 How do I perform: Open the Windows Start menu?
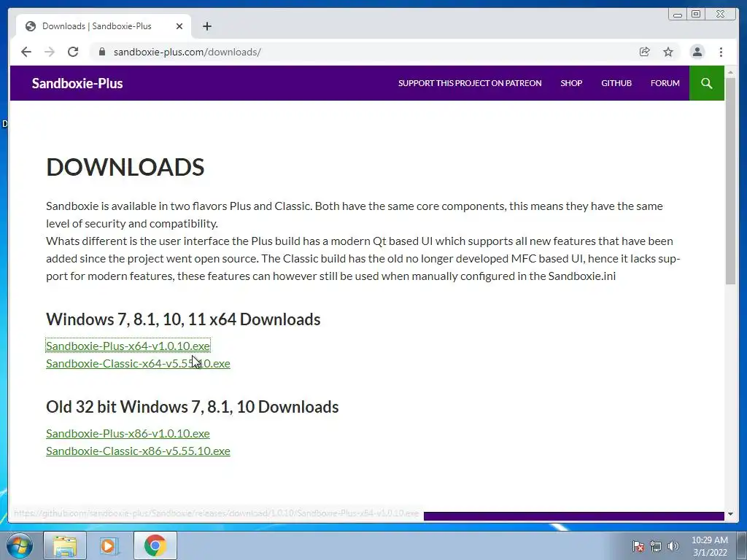tap(20, 545)
